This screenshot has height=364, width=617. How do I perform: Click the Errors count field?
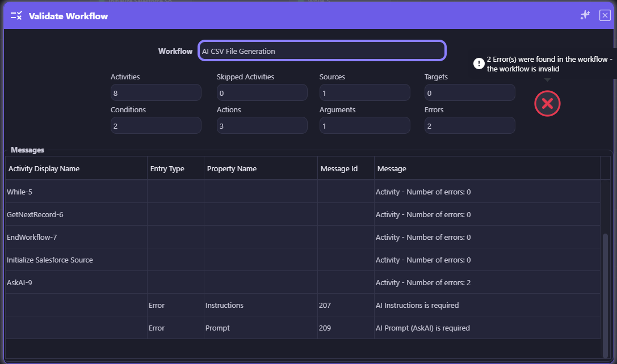tap(470, 126)
